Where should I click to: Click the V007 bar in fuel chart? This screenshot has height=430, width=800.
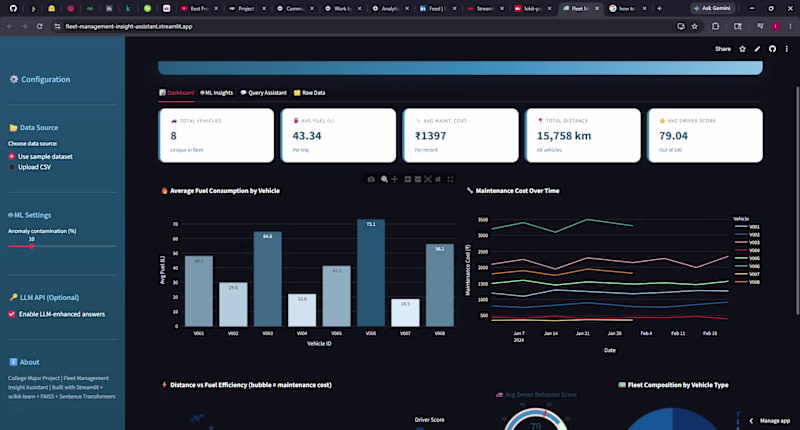405,313
